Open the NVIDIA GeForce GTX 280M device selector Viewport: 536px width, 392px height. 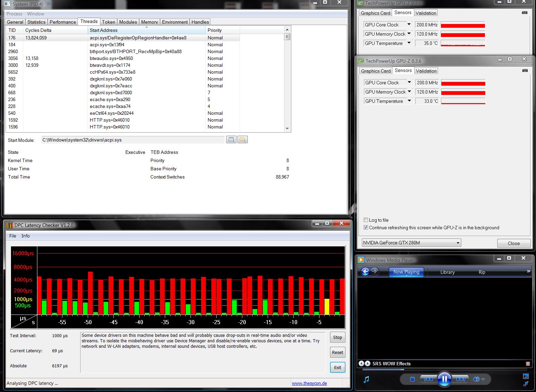(x=411, y=243)
